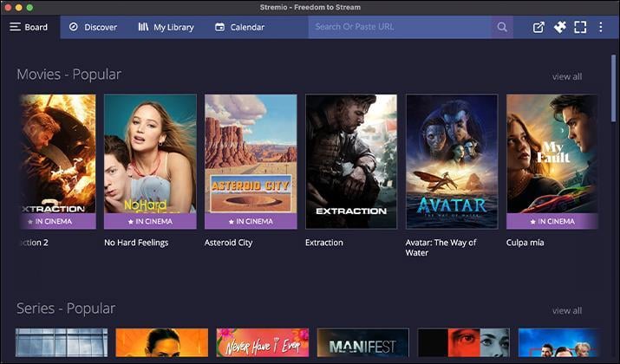
Task: Click IN CINEMA badge on Culpa mía
Action: 552,221
